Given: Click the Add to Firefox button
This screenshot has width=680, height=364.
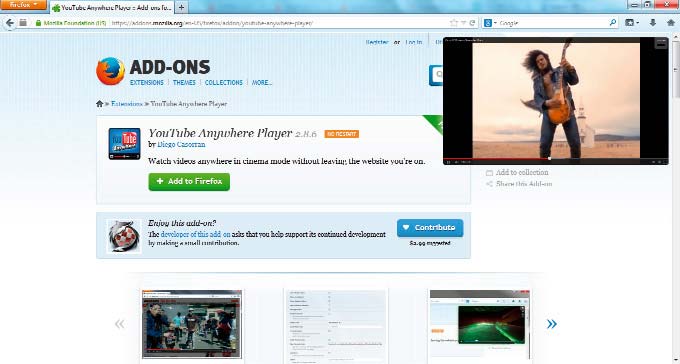Looking at the screenshot, I should tap(189, 181).
